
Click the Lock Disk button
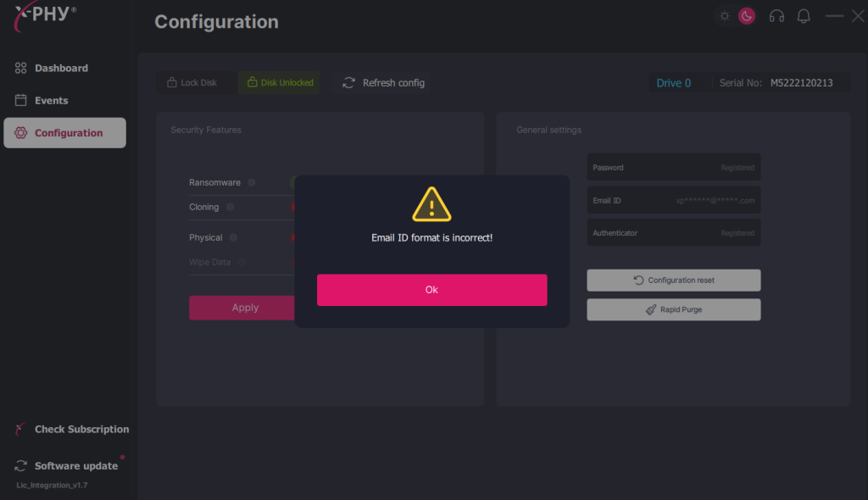point(191,82)
